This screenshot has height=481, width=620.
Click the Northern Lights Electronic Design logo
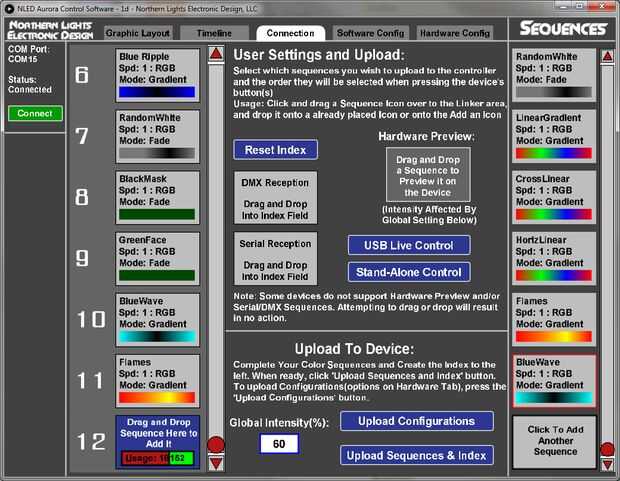[50, 30]
